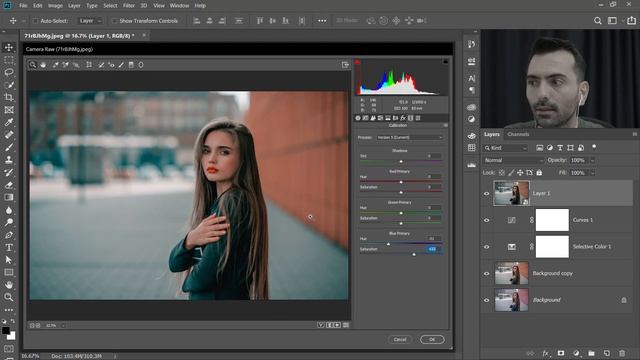This screenshot has width=640, height=360.
Task: Toggle shadow clipping warning on histogram
Action: click(x=357, y=62)
